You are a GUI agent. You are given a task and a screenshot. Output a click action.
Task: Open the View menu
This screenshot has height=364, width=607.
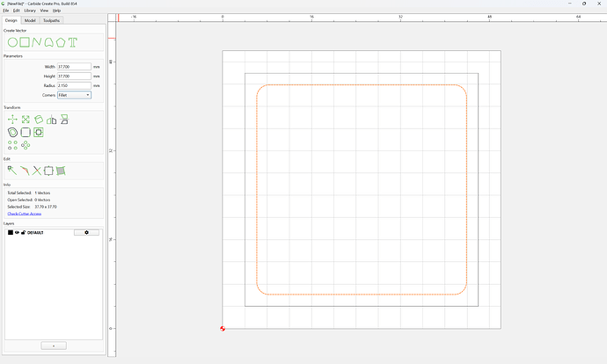[44, 11]
